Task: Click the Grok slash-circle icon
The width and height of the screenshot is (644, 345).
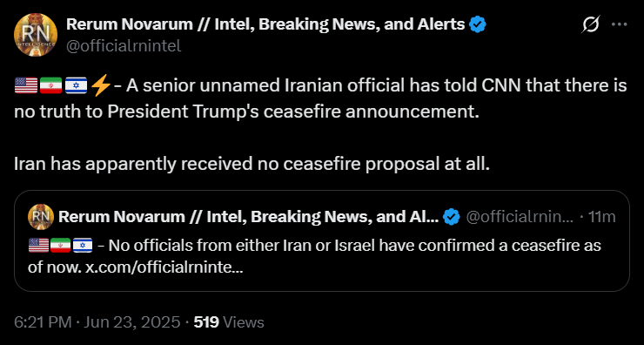Action: 592,24
